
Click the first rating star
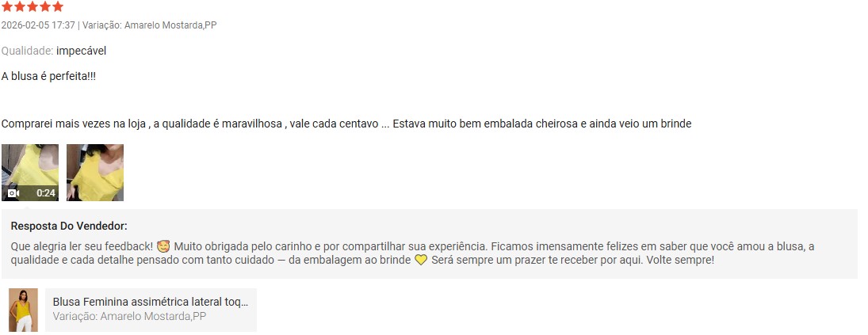(x=7, y=6)
